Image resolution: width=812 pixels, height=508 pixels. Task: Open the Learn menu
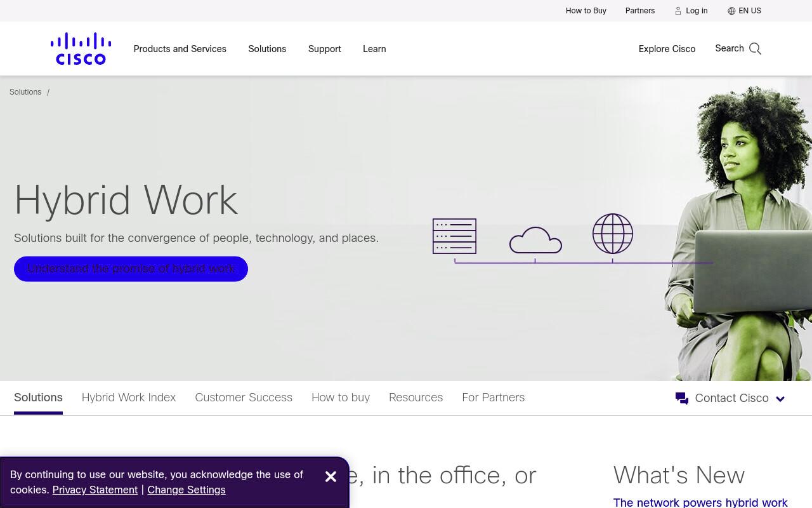[374, 49]
